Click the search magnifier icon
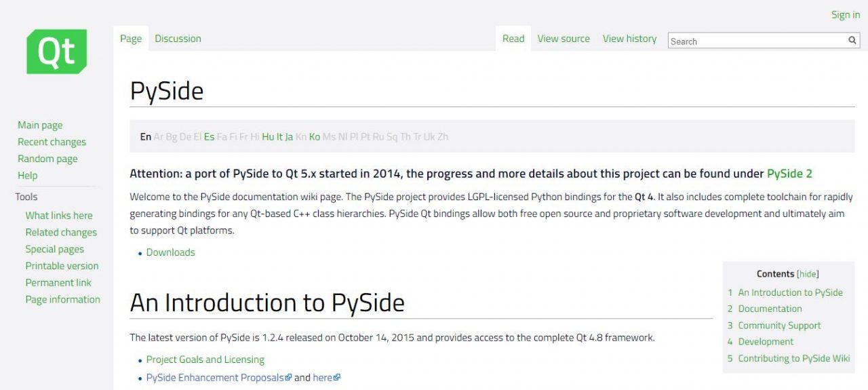 (x=852, y=41)
